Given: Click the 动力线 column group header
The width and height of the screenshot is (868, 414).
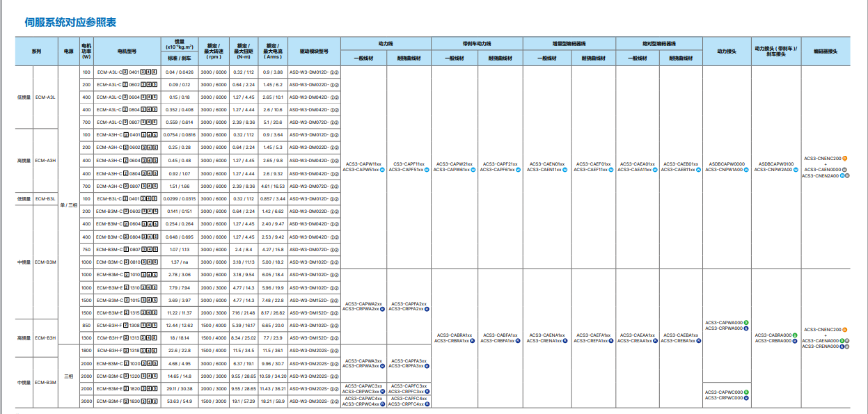Looking at the screenshot, I should coord(386,43).
